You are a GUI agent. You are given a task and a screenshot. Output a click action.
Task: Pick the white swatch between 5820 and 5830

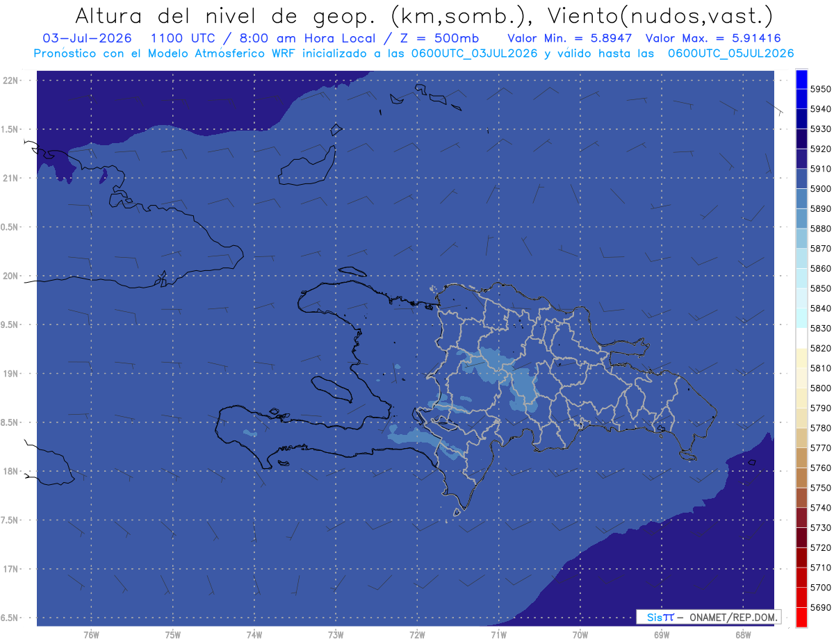801,338
